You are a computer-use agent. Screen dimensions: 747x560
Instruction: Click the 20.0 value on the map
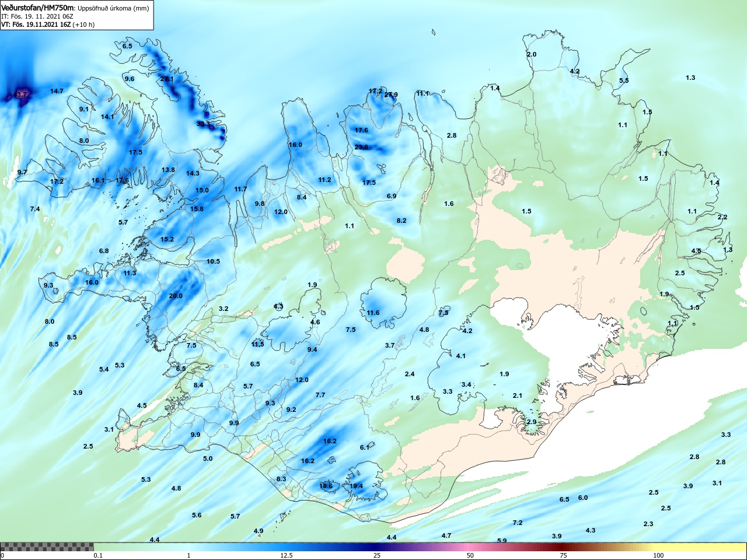click(x=176, y=296)
